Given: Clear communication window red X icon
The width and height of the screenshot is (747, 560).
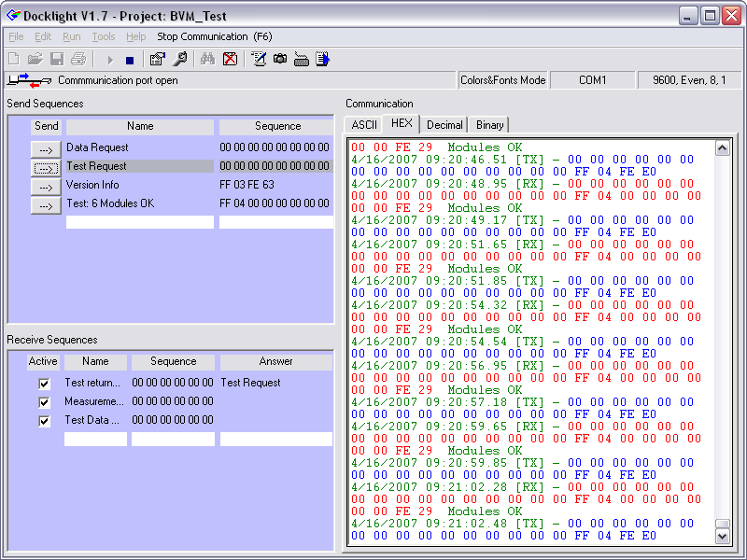Looking at the screenshot, I should click(230, 59).
